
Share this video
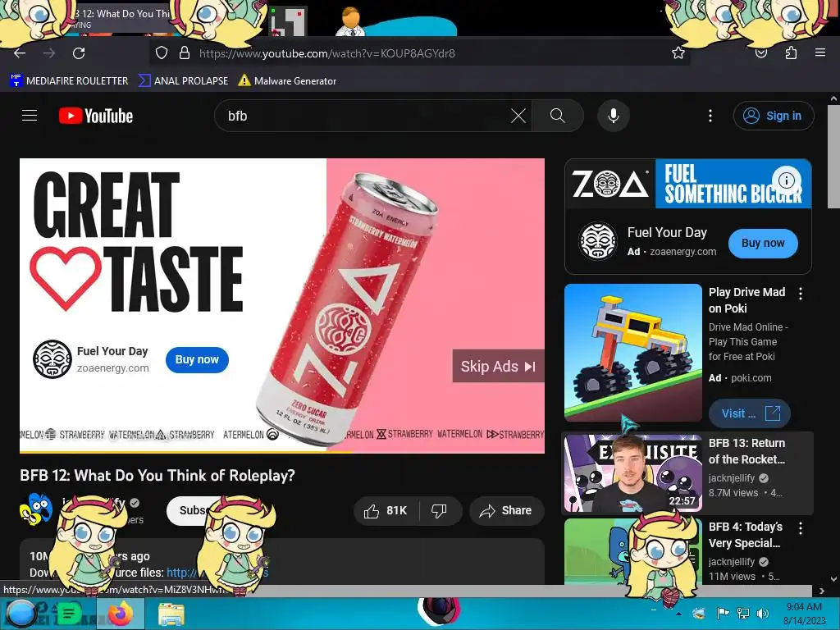(507, 511)
